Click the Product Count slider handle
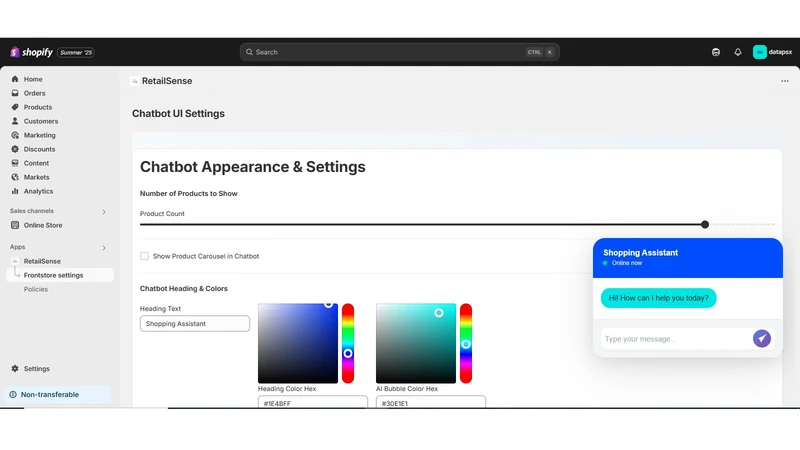Viewport: 800px width, 450px height. 705,224
